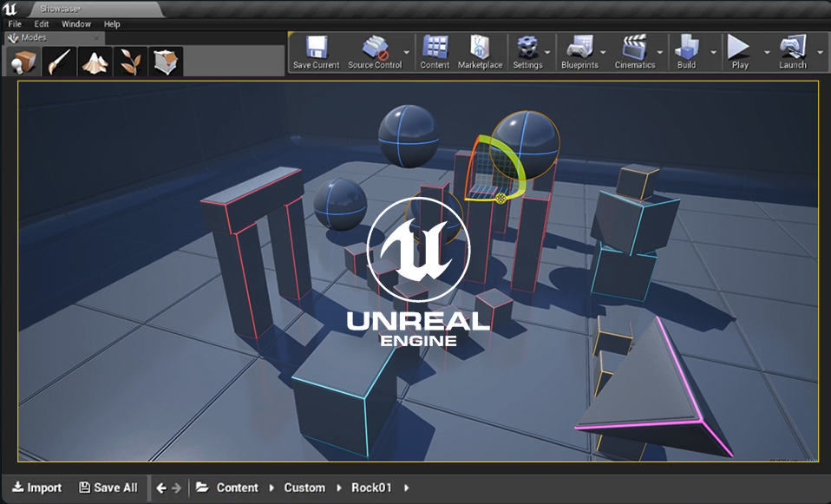Click the Save All button
The width and height of the screenshot is (831, 504).
[108, 488]
